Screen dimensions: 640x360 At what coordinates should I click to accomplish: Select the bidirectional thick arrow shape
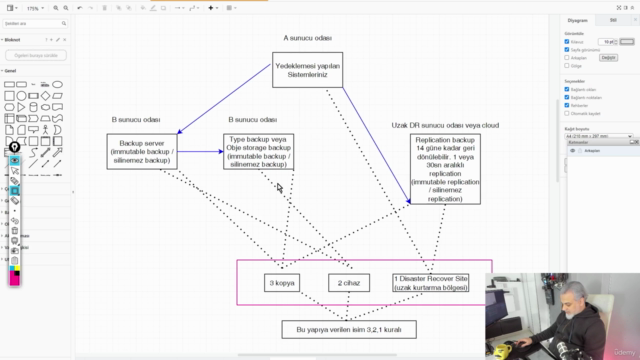tap(45, 153)
